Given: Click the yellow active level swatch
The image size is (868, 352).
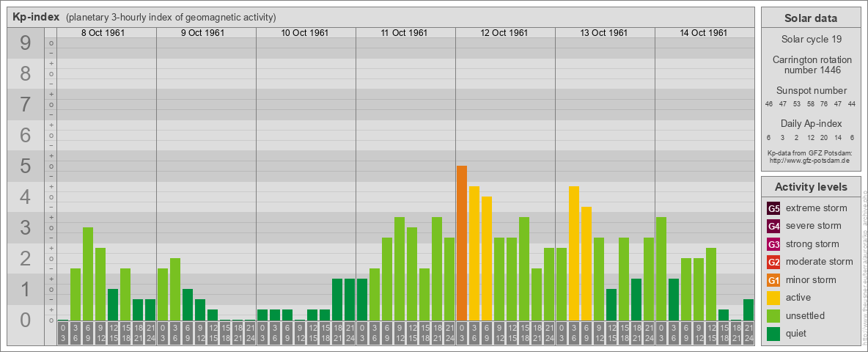Looking at the screenshot, I should coord(773,298).
